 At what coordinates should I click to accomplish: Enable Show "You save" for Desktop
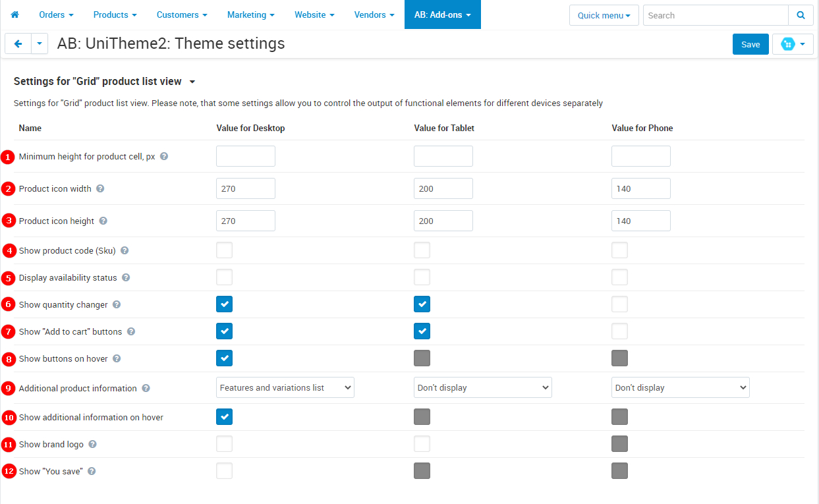coord(224,471)
